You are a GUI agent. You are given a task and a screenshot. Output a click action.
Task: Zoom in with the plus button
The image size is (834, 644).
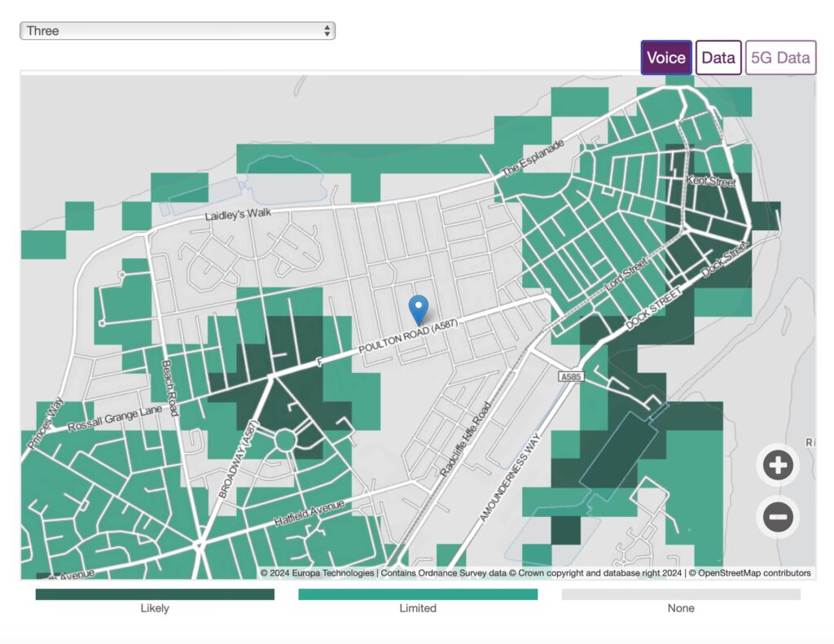[x=778, y=466]
